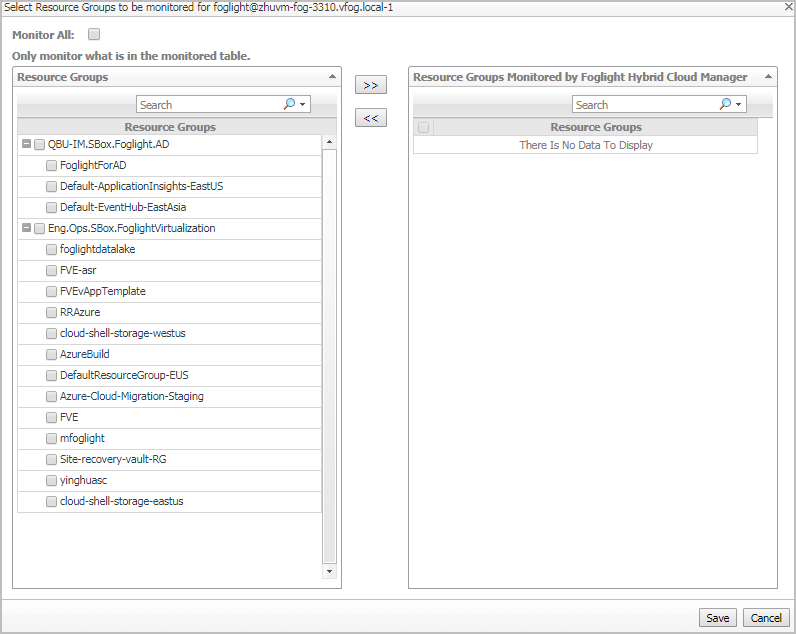Check the AzureBuild resource group

tap(51, 354)
